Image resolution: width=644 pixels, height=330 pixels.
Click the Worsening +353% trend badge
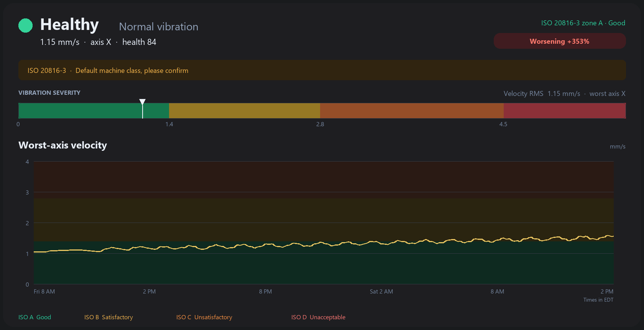click(560, 41)
